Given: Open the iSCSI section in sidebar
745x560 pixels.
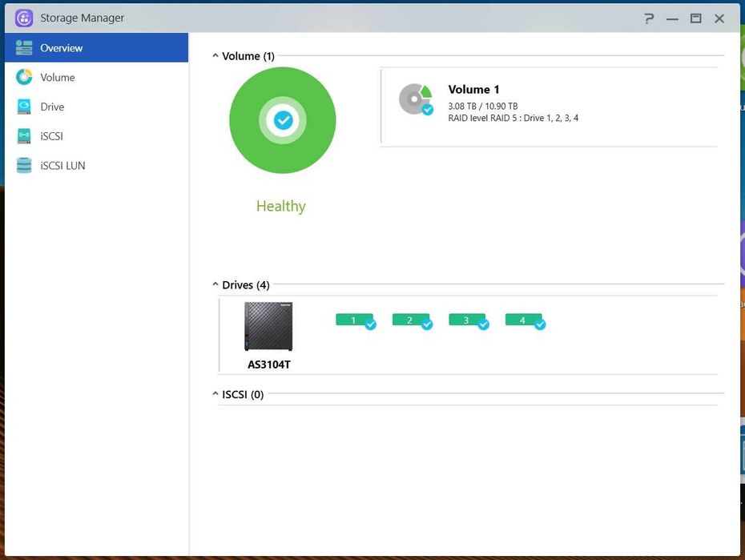Looking at the screenshot, I should tap(96, 136).
